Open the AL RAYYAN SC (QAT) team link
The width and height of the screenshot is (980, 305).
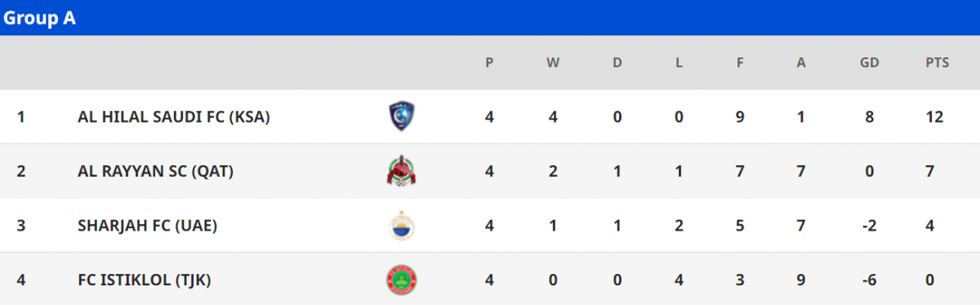156,172
